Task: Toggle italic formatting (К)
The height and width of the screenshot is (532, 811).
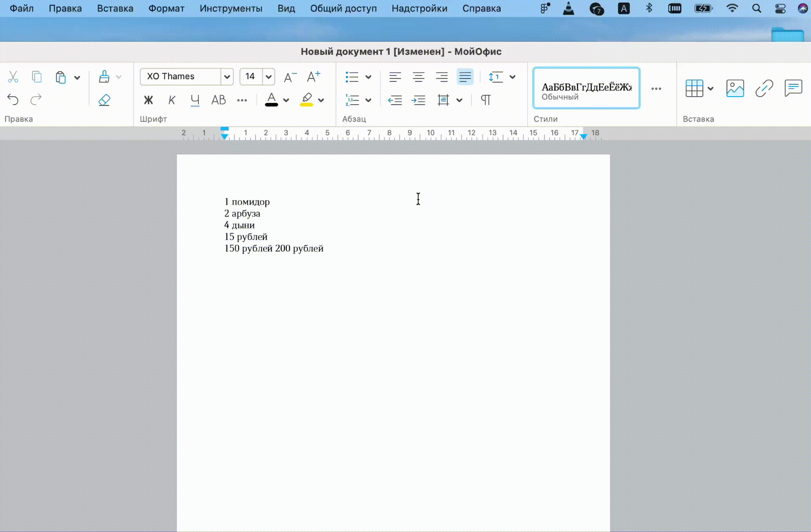Action: (x=171, y=100)
